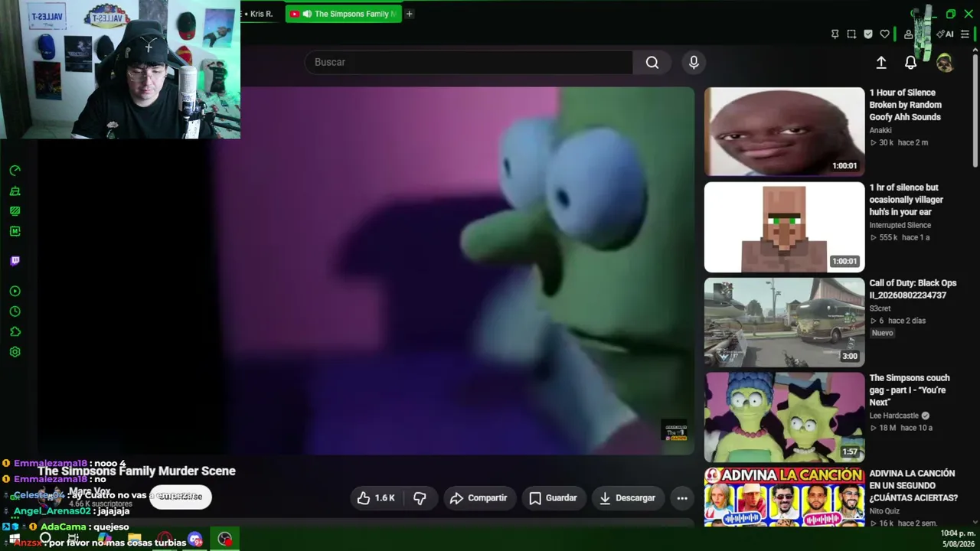This screenshot has height=551, width=980.
Task: Open extensions puzzle icon in sidebar
Action: 15,331
